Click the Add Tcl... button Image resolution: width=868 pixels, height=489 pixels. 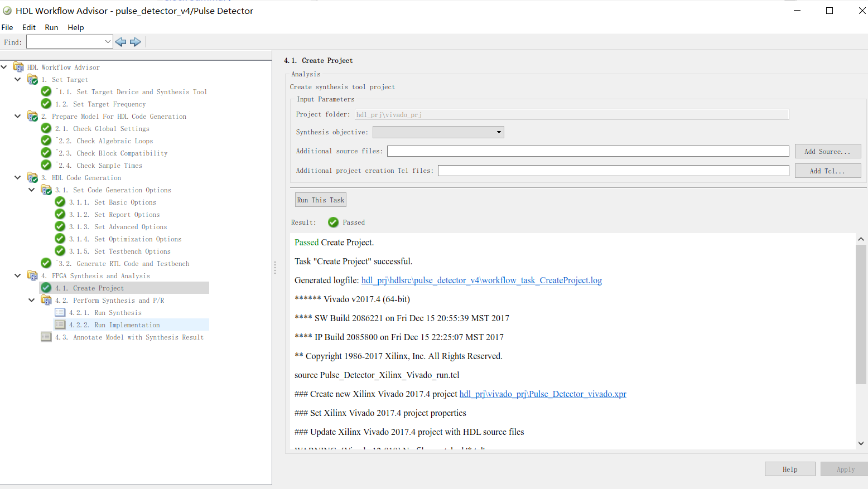828,171
